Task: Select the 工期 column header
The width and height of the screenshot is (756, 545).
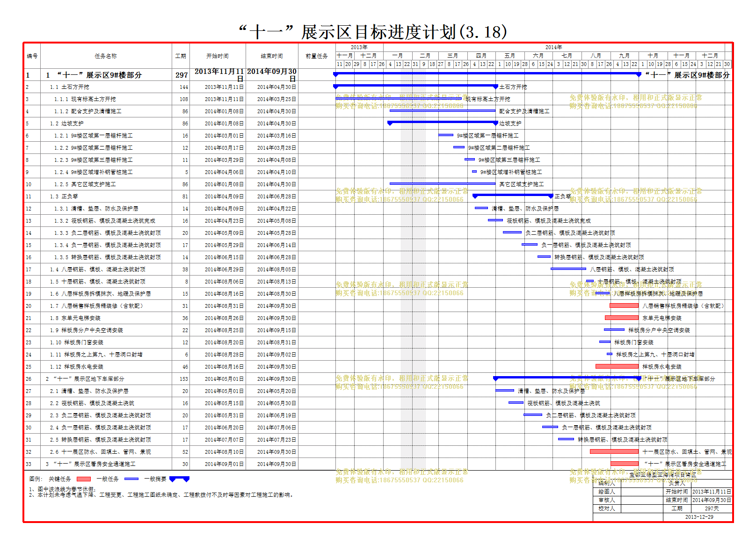Action: tap(181, 56)
